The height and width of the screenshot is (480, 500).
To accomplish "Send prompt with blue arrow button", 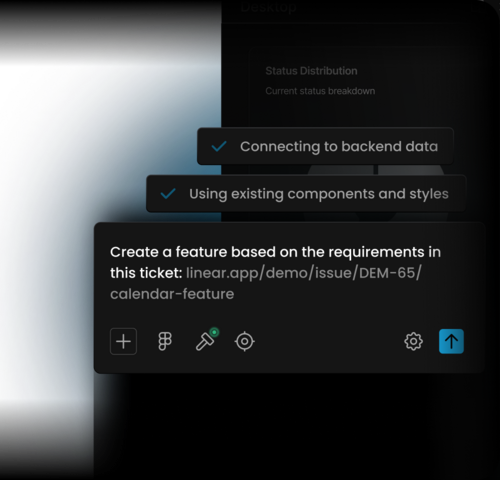I will point(451,341).
